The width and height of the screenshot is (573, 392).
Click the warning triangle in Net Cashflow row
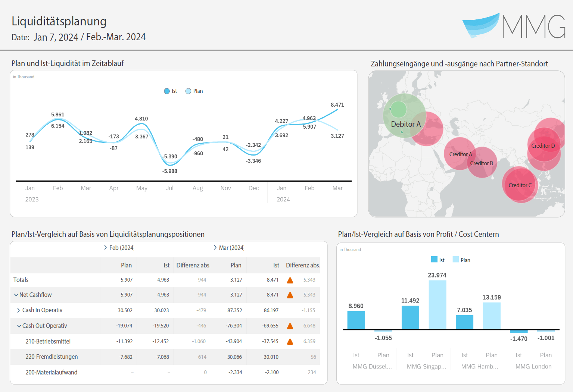coord(290,295)
